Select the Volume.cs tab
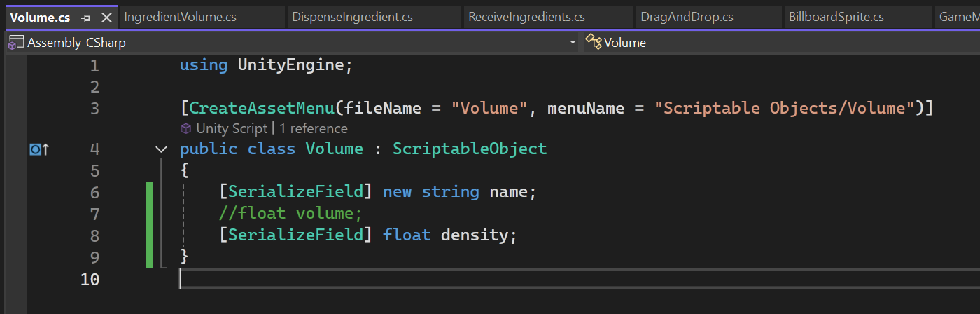 click(x=40, y=18)
